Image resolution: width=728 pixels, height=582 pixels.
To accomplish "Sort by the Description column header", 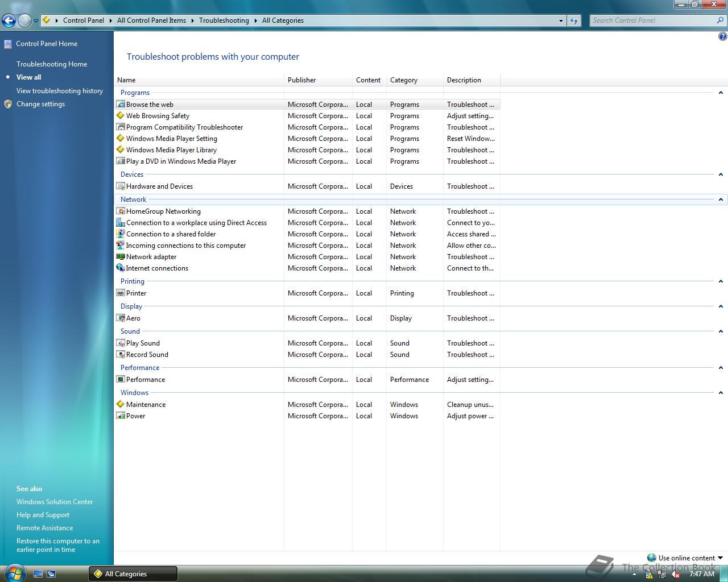I will point(471,80).
